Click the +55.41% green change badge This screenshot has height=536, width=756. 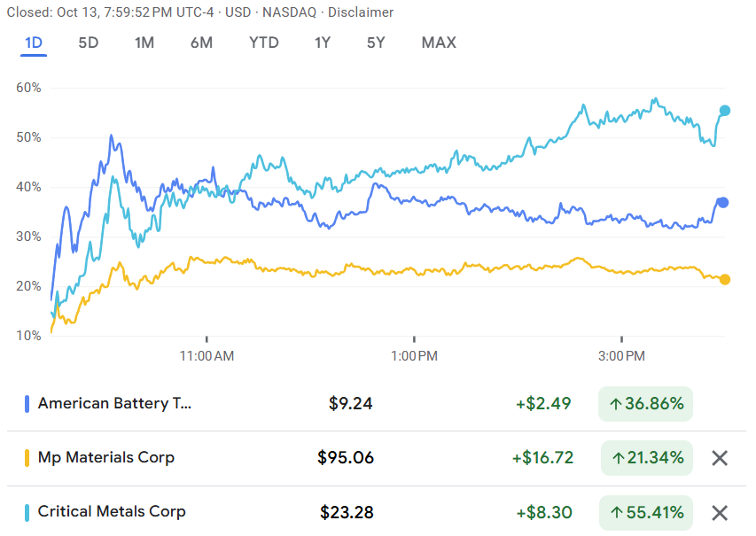[646, 512]
